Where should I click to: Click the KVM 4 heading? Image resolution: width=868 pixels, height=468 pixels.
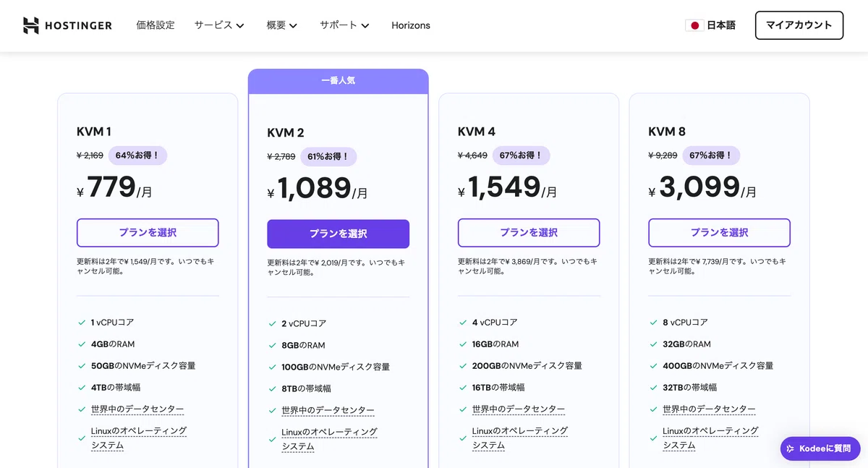[477, 132]
